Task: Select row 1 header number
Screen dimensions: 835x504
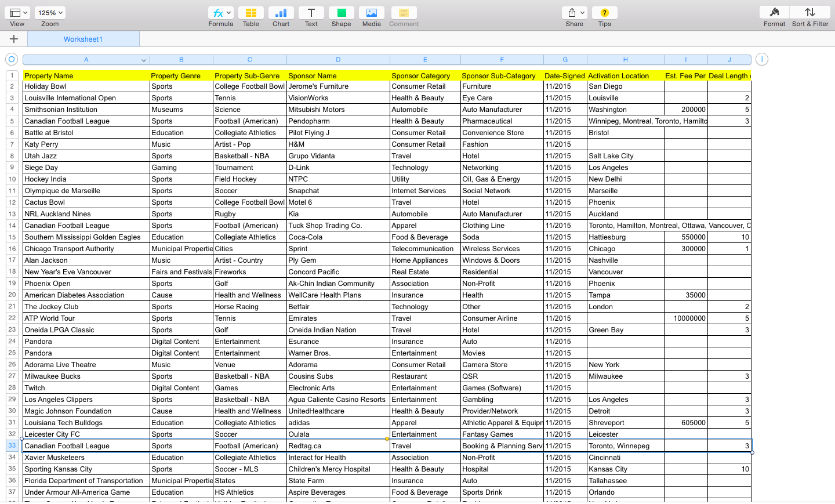Action: pos(12,75)
